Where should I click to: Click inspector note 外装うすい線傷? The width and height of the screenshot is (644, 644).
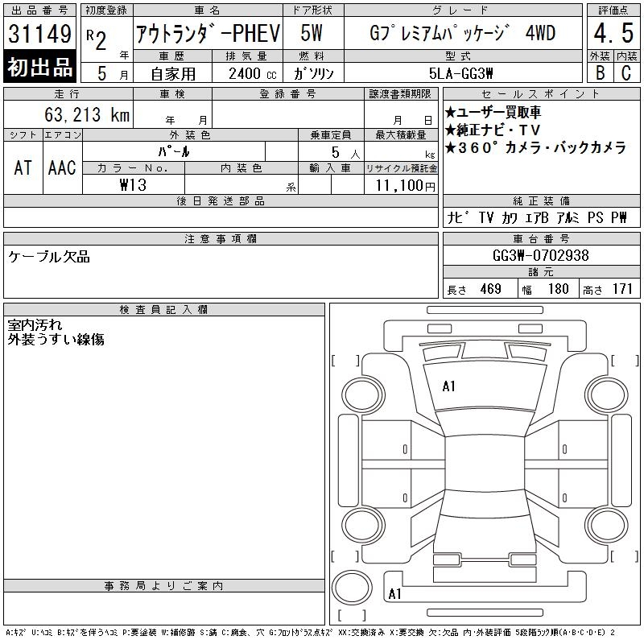point(56,339)
